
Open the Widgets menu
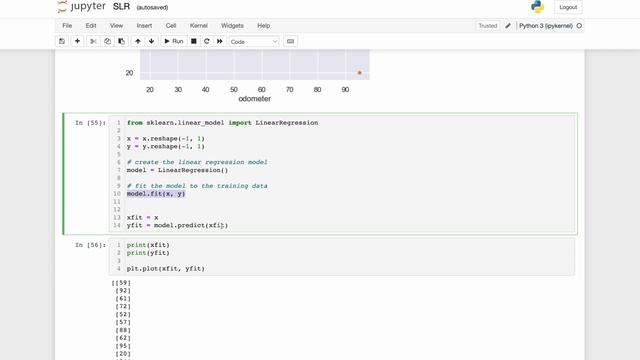pos(232,26)
